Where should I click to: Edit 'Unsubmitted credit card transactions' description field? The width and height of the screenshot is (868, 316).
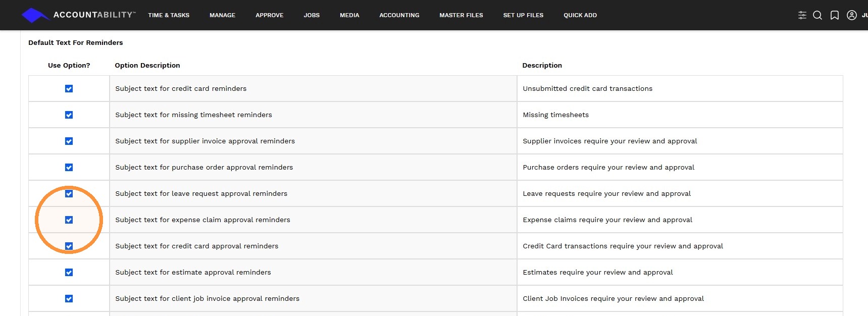click(x=680, y=89)
